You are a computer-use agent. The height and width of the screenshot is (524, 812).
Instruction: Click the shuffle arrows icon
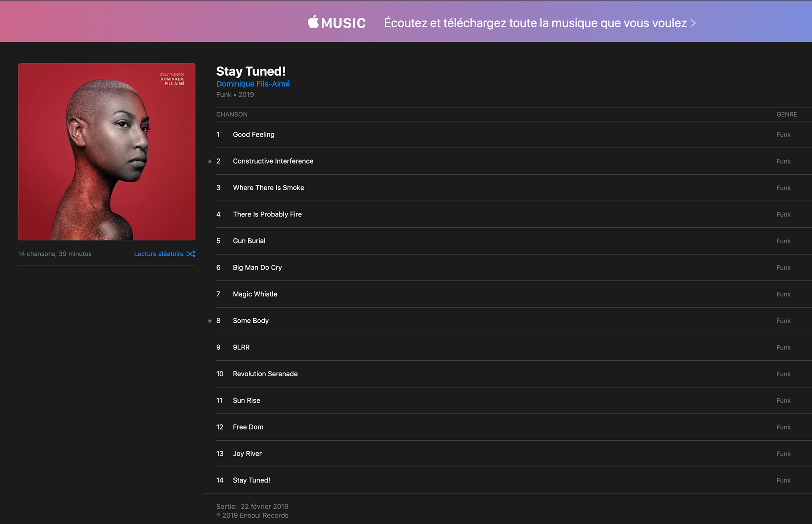click(191, 254)
